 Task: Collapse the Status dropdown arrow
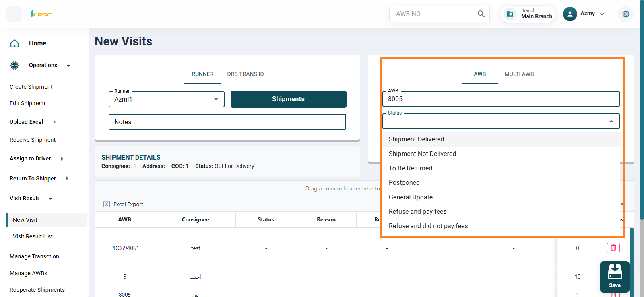[x=611, y=121]
